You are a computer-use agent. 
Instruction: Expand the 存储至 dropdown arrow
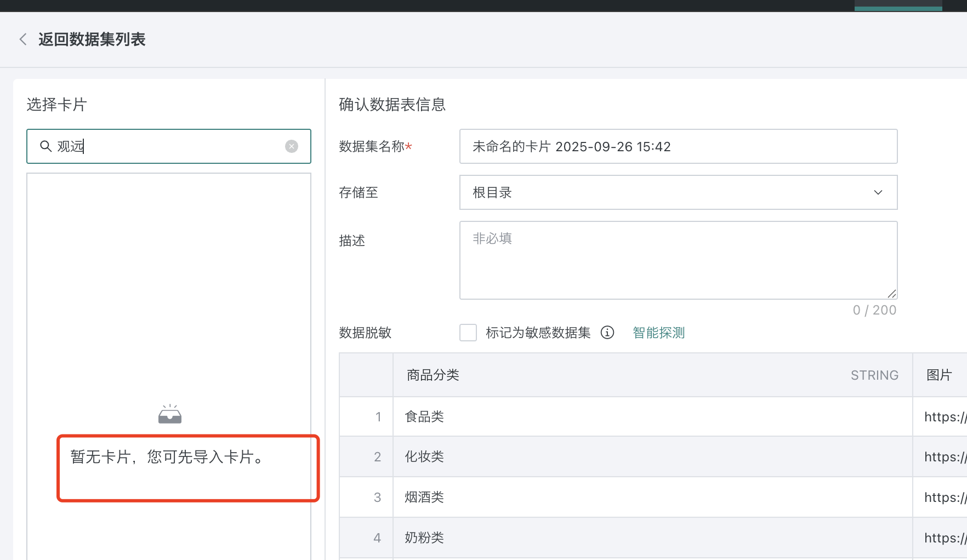(x=878, y=192)
